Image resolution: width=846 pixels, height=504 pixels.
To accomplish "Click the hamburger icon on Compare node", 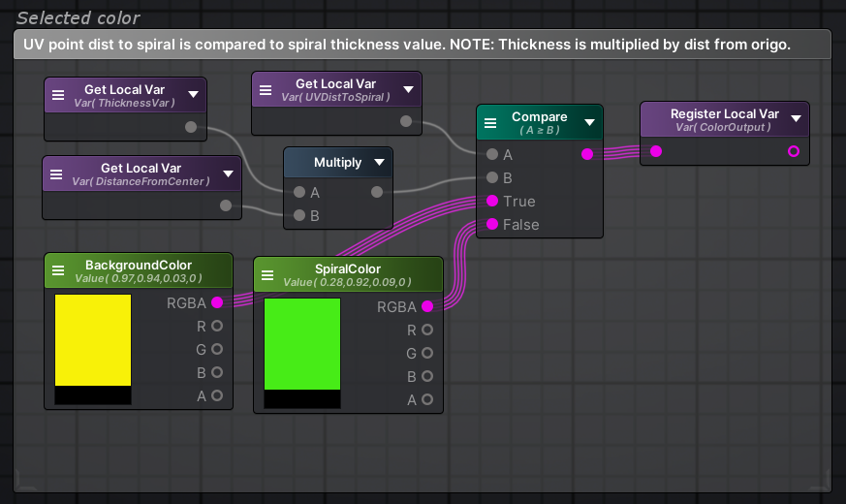I will 491,123.
